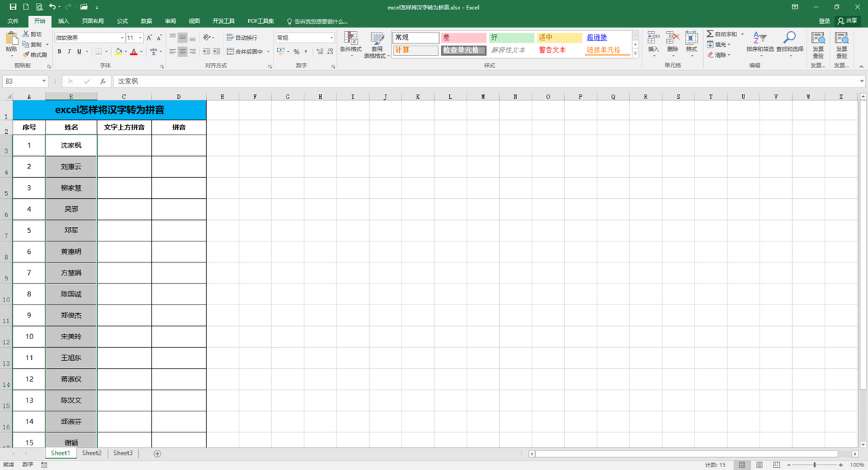Click the comma style icon
The height and width of the screenshot is (470, 868).
pyautogui.click(x=306, y=51)
